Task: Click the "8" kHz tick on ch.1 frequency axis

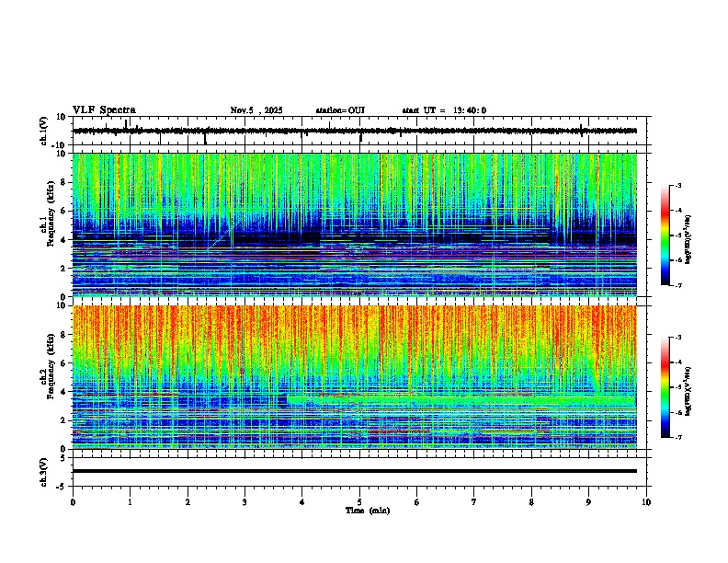Action: [x=64, y=182]
